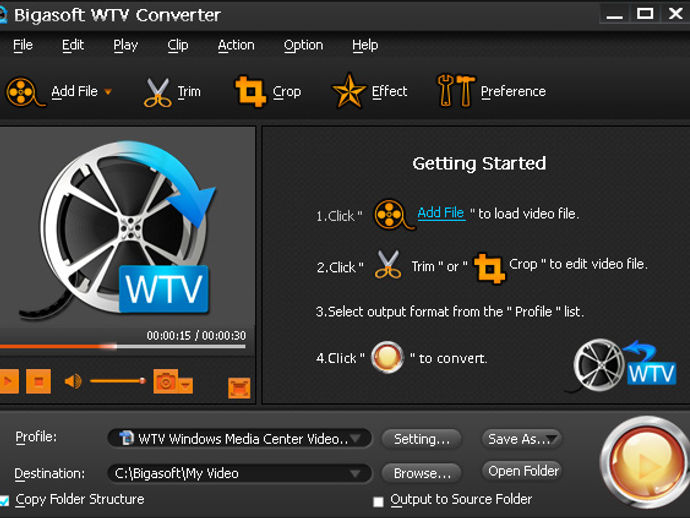Click the Setting... button

tap(422, 439)
